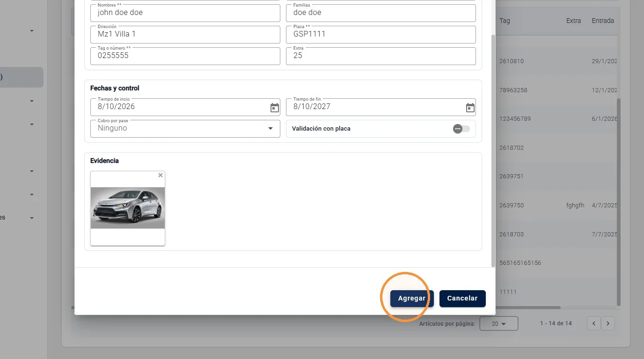Select table row with tag 565165165156

pyautogui.click(x=556, y=263)
